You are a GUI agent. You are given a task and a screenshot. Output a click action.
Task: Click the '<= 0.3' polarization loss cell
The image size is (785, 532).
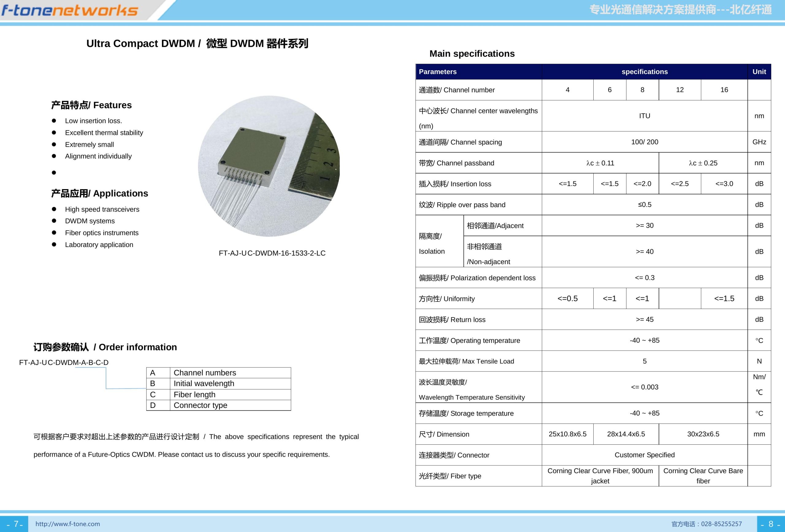(645, 277)
